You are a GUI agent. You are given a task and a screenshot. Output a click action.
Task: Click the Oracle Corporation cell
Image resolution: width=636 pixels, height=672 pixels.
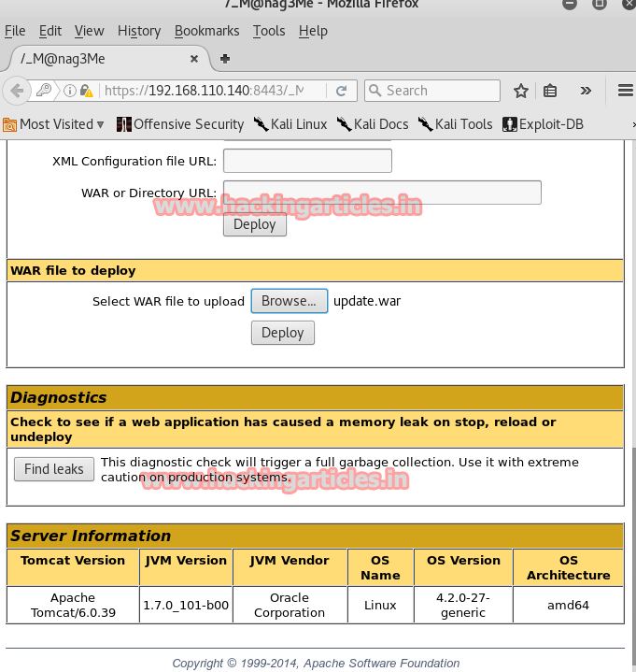[x=290, y=605]
